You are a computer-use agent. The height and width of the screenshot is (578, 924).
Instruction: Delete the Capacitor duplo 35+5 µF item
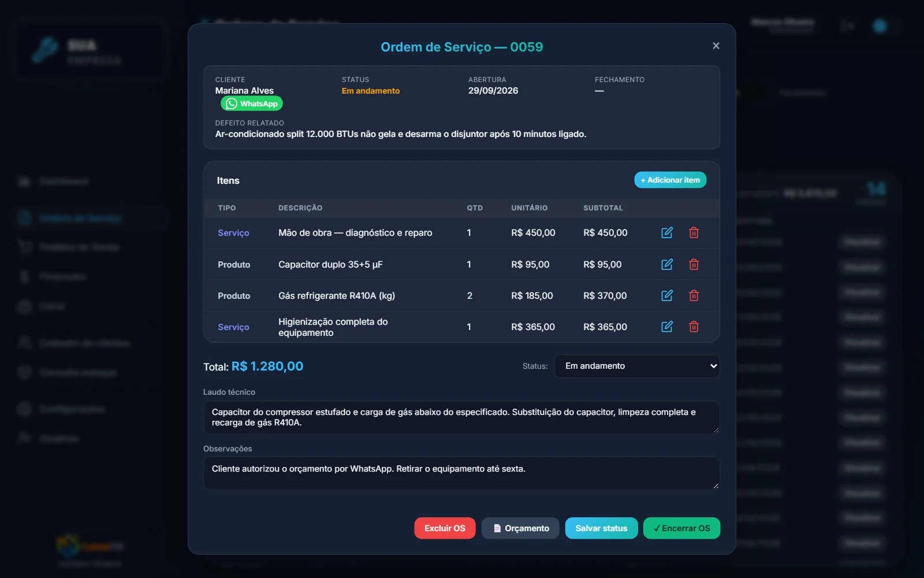694,264
